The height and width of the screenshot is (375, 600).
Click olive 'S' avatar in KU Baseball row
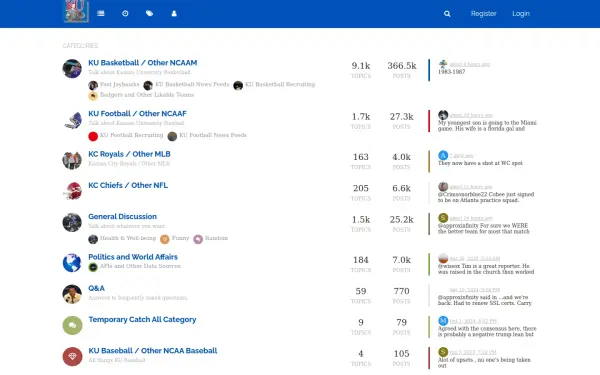tap(443, 352)
